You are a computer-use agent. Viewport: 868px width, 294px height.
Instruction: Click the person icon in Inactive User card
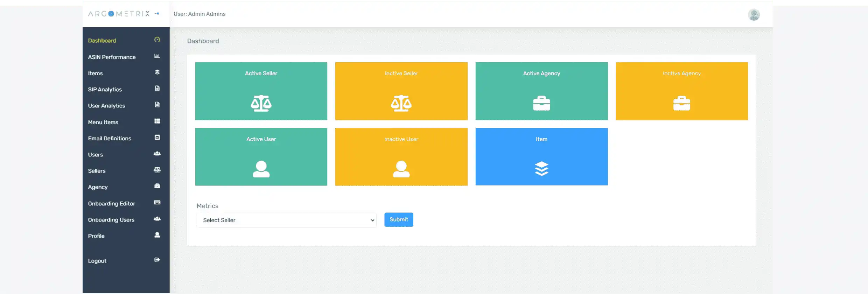[x=401, y=169]
